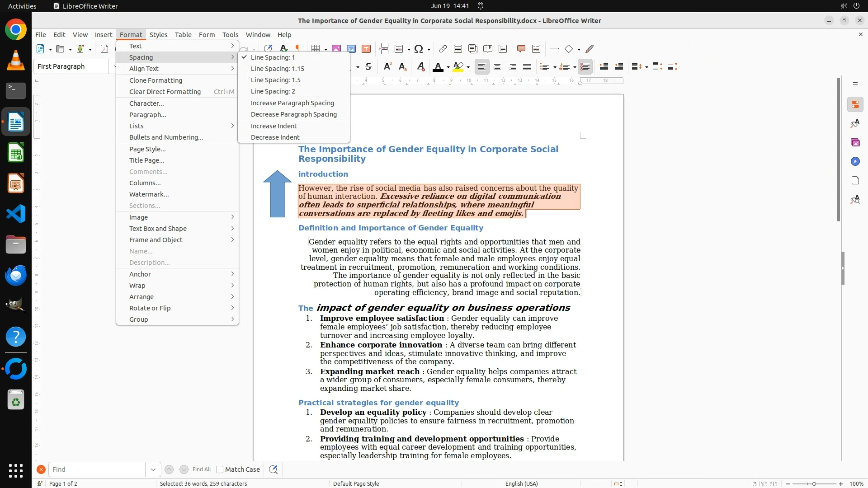Open the highlighting color dropdown arrow
The width and height of the screenshot is (868, 488).
[468, 67]
